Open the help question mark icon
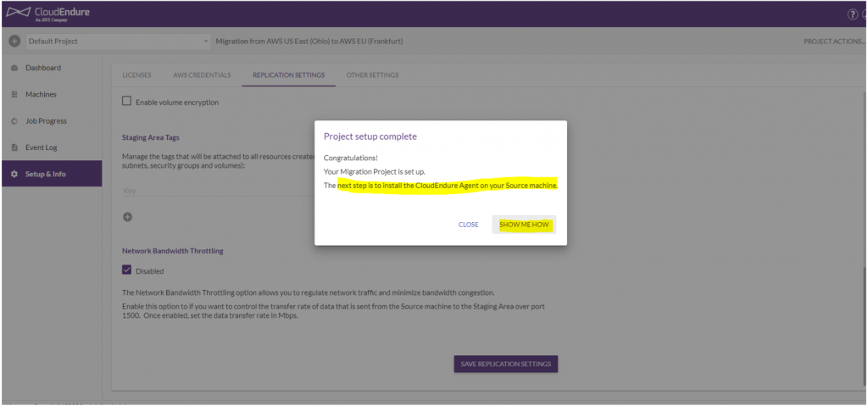This screenshot has height=406, width=868. [x=853, y=15]
